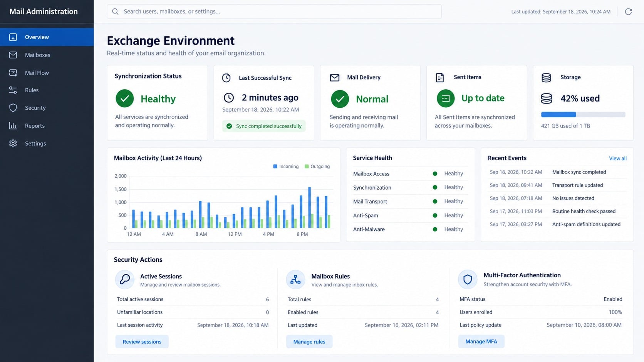Click the Reports bar chart icon

13,125
